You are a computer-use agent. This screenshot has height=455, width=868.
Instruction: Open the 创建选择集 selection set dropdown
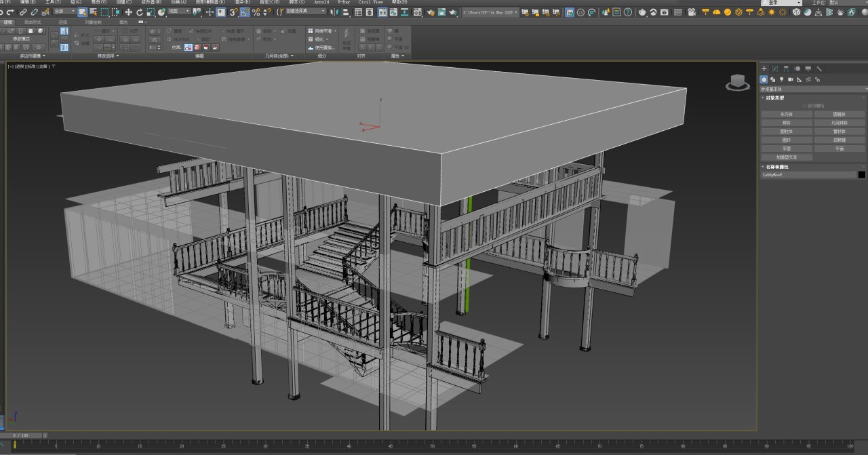pyautogui.click(x=305, y=12)
